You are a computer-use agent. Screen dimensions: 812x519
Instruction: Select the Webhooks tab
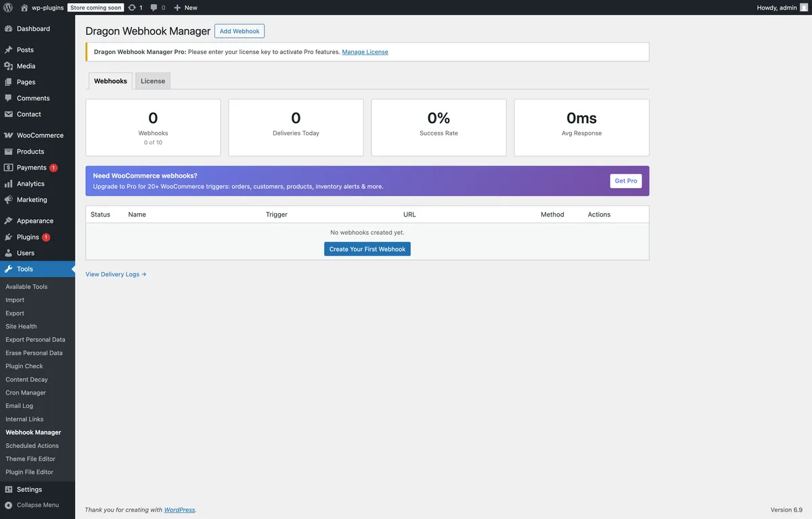(x=110, y=81)
